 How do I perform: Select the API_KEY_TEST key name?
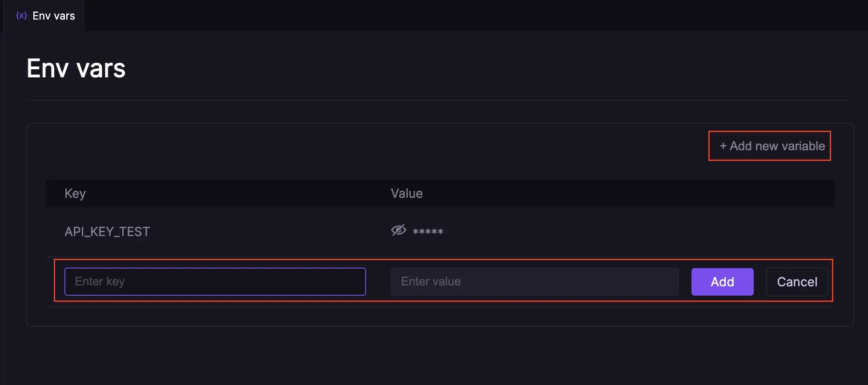tap(107, 232)
